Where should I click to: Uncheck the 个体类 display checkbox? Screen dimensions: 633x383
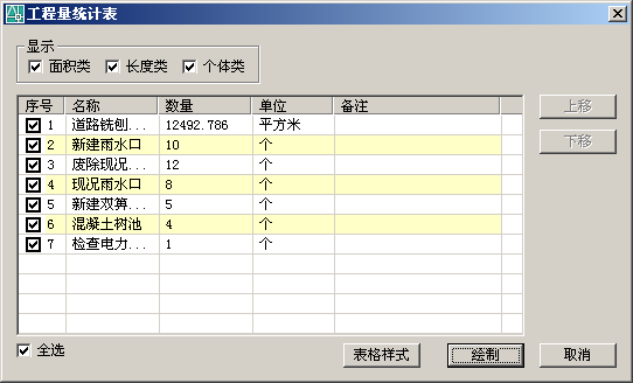[189, 67]
